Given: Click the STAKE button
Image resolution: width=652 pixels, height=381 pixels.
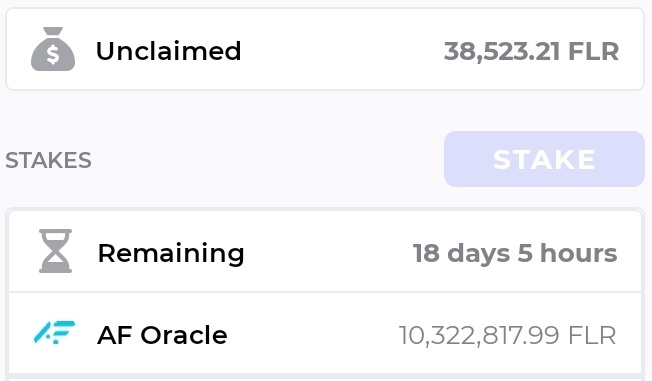Looking at the screenshot, I should (544, 159).
